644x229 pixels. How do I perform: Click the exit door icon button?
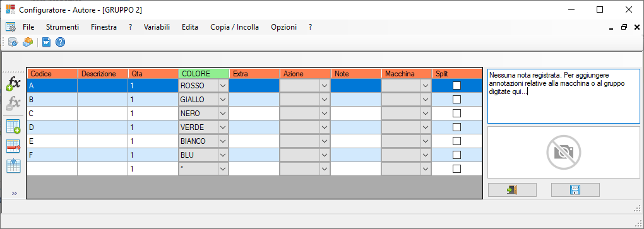click(x=512, y=190)
